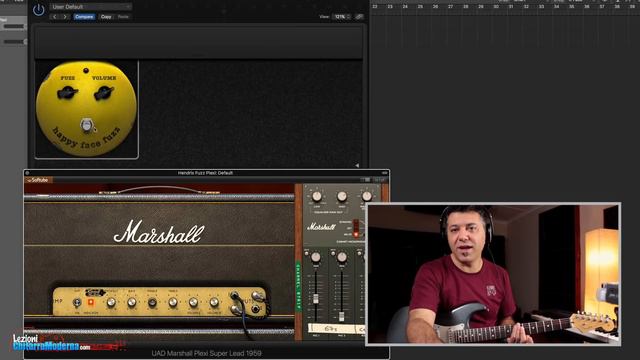Turn the Mic 2 pan knob

pyautogui.click(x=342, y=257)
